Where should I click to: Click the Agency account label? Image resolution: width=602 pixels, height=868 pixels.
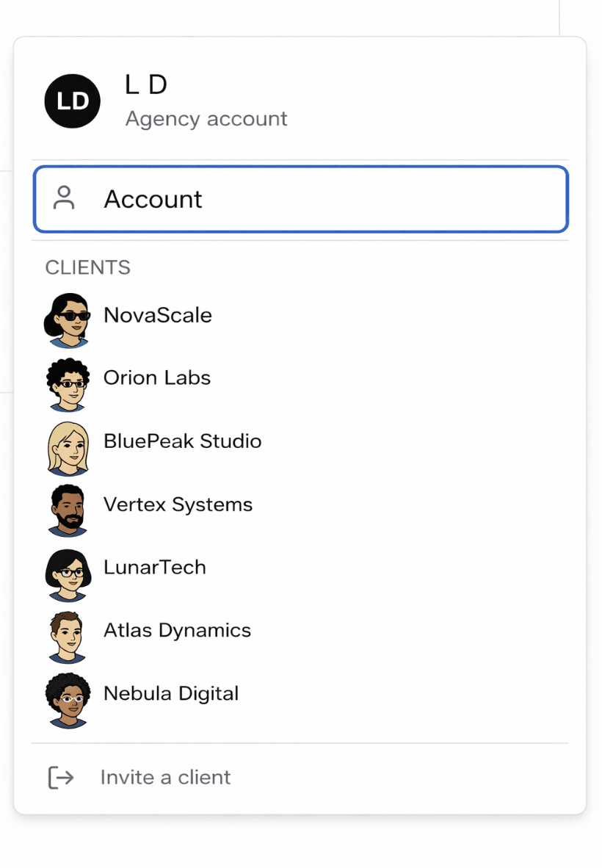(x=206, y=118)
